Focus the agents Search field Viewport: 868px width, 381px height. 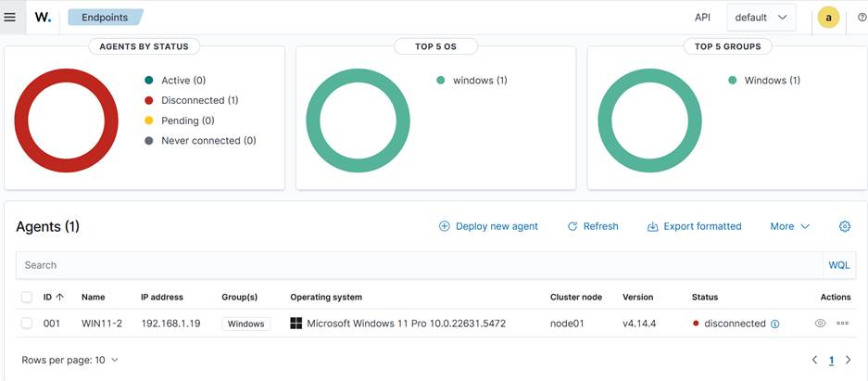point(417,265)
